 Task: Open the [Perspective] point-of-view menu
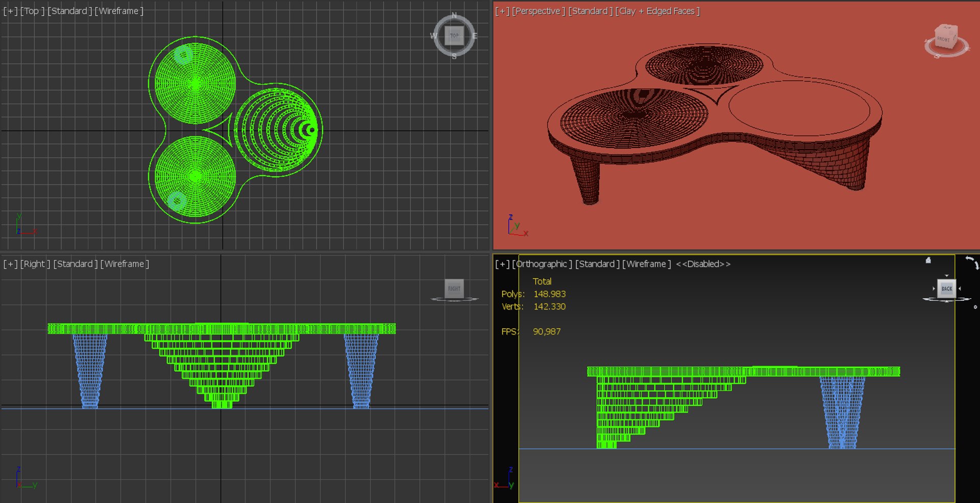[x=538, y=11]
